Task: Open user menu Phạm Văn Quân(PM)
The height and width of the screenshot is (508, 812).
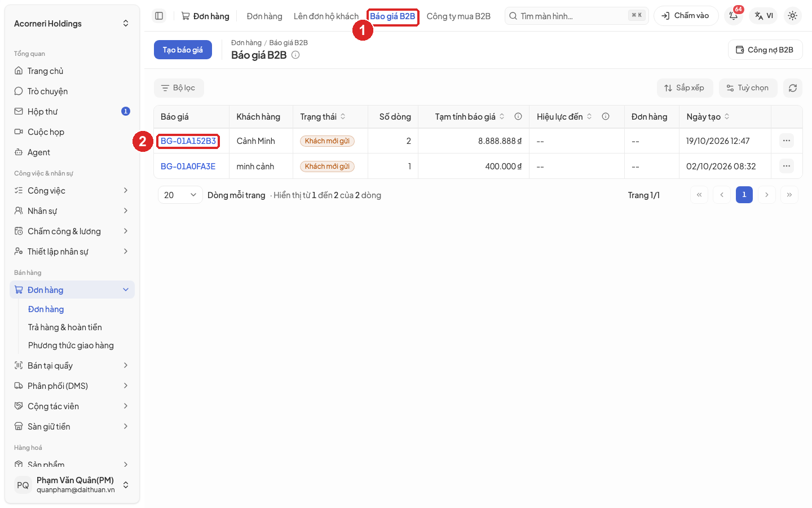Action: coord(72,485)
